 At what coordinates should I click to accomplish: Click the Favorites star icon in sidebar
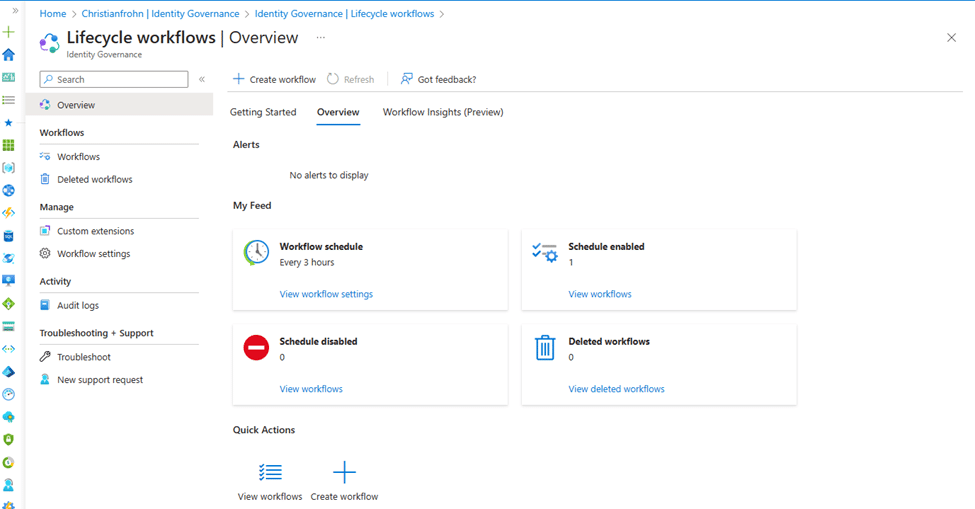[9, 122]
